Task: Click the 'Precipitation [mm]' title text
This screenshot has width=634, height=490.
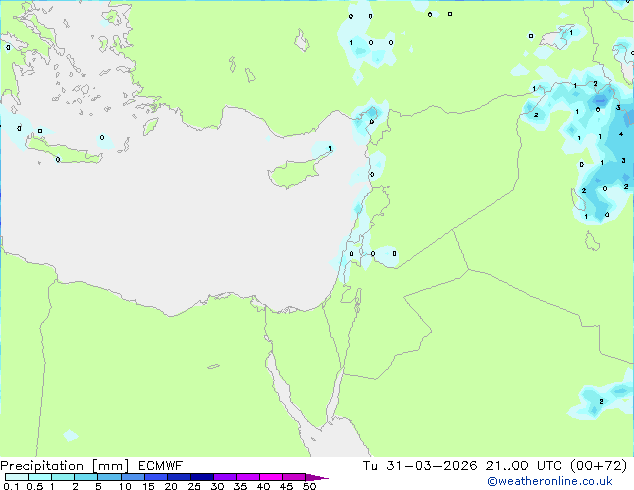Action: point(65,466)
